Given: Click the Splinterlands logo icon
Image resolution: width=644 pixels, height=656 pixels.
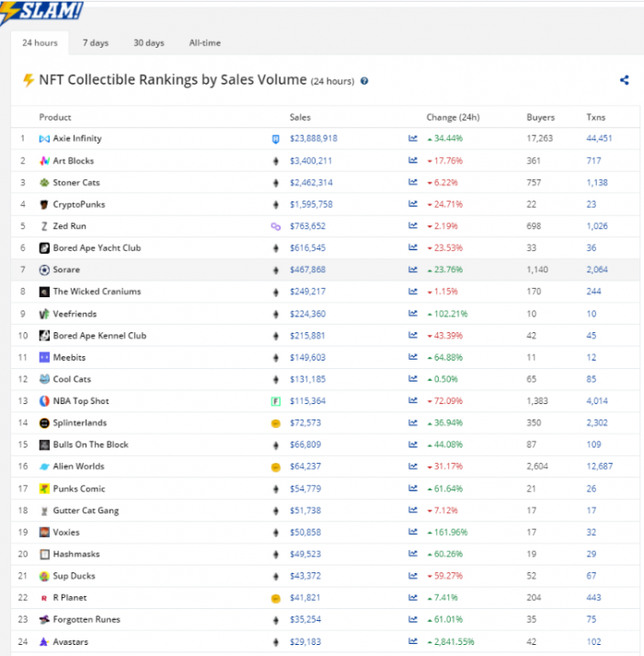Looking at the screenshot, I should (x=44, y=423).
